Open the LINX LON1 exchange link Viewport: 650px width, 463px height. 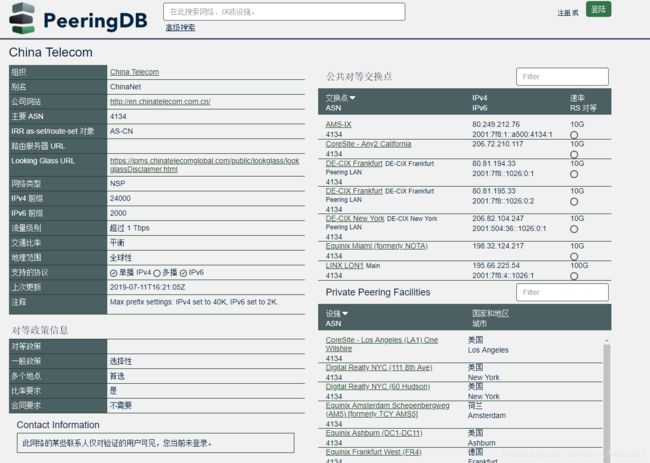point(344,265)
